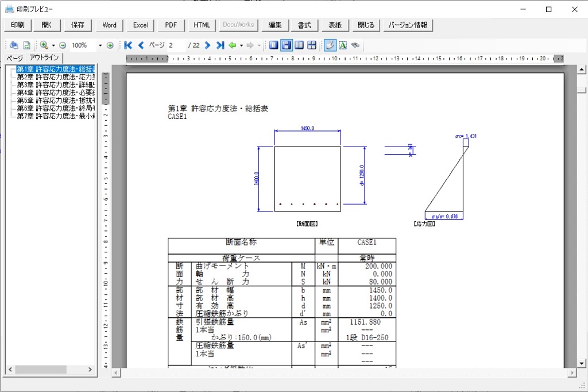Toggle the hand pan tool
This screenshot has width=588, height=392.
330,45
